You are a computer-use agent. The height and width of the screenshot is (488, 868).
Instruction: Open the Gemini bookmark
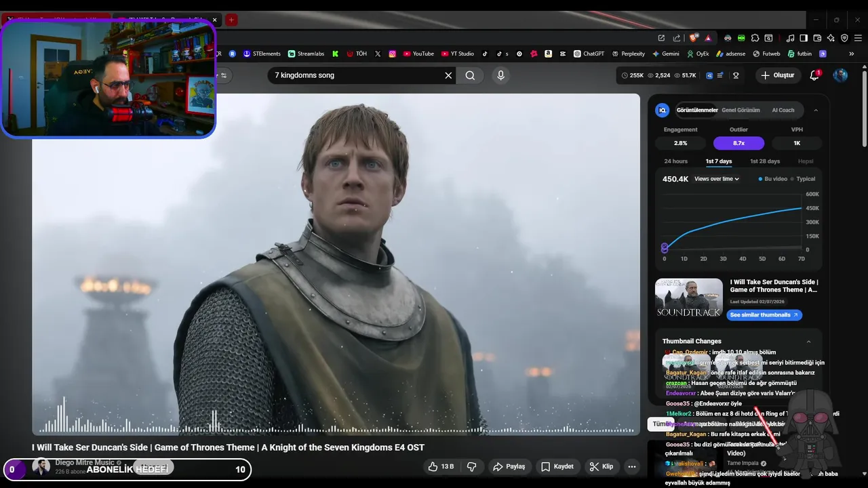coord(665,54)
